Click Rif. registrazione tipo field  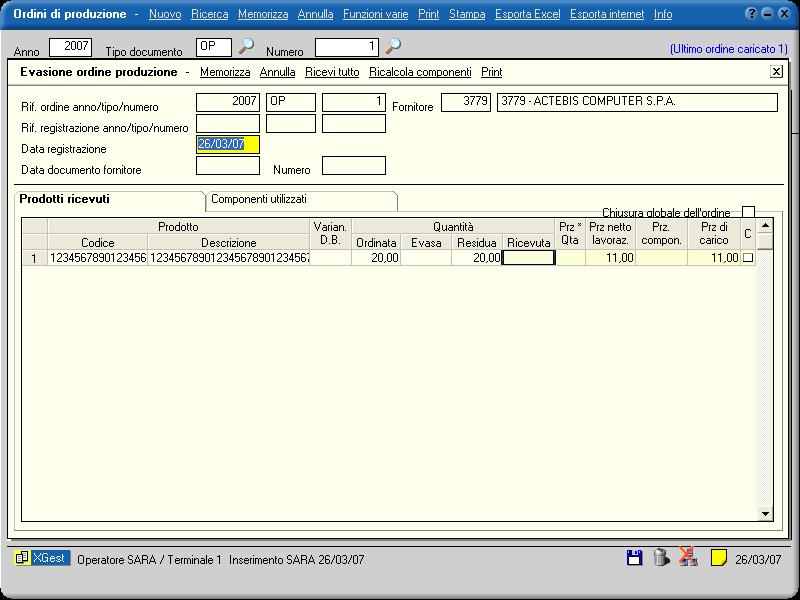(291, 123)
